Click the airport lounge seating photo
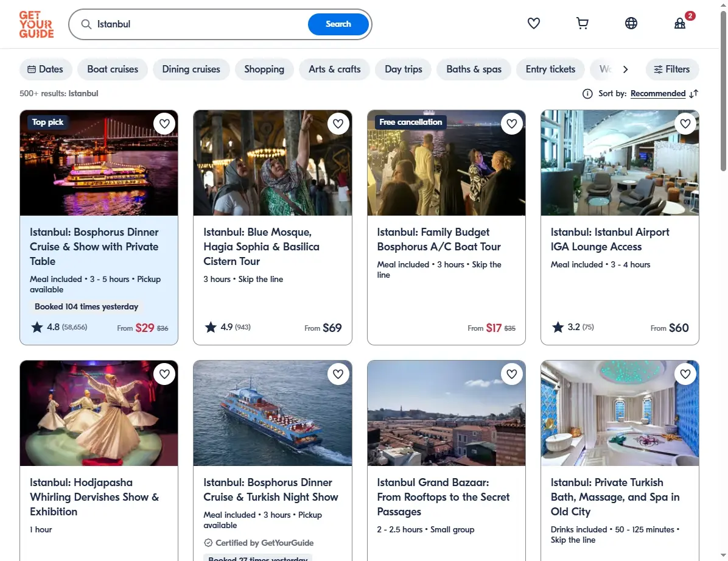728x561 pixels. (620, 163)
